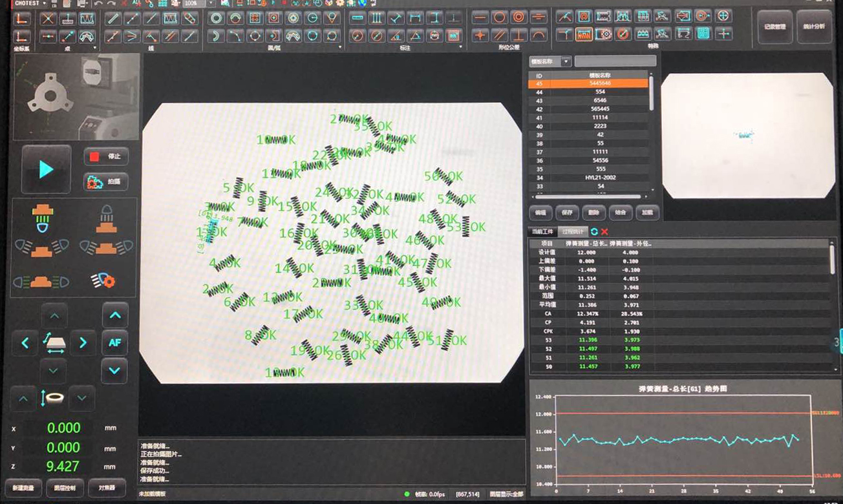Click the 记录管理 button

coord(774,26)
